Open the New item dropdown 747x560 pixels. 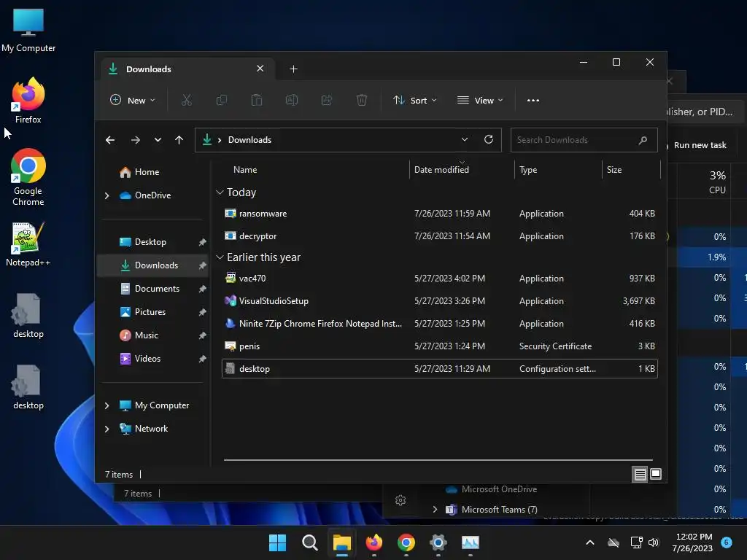point(133,100)
